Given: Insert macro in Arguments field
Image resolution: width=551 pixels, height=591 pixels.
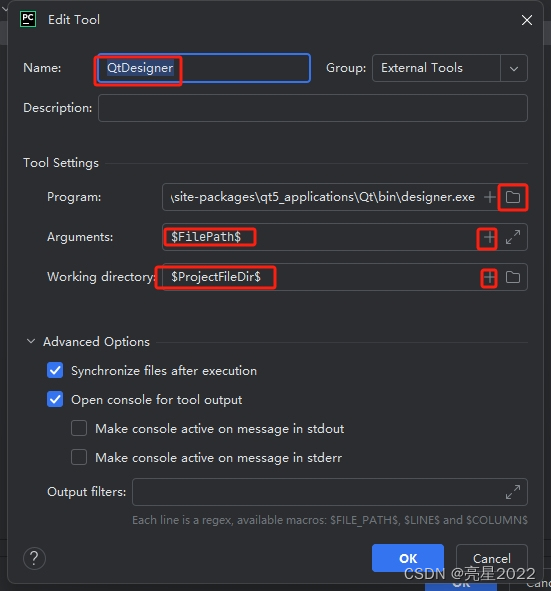Looking at the screenshot, I should [x=489, y=237].
